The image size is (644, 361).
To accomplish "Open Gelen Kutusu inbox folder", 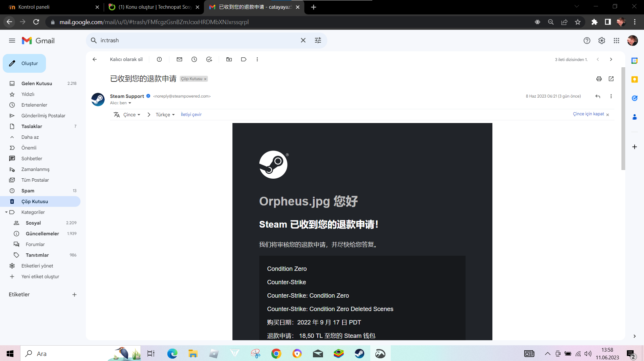I will coord(40,83).
